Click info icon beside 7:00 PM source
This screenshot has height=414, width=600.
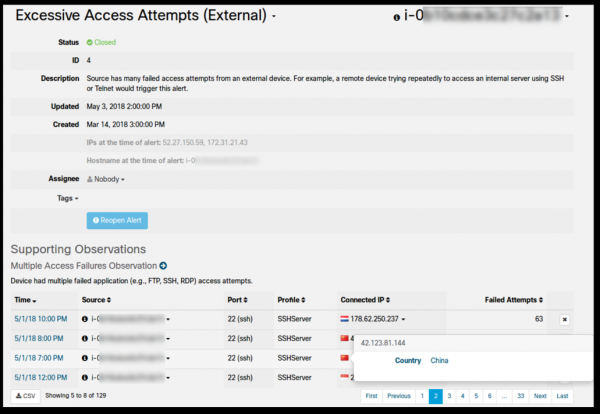coord(85,357)
